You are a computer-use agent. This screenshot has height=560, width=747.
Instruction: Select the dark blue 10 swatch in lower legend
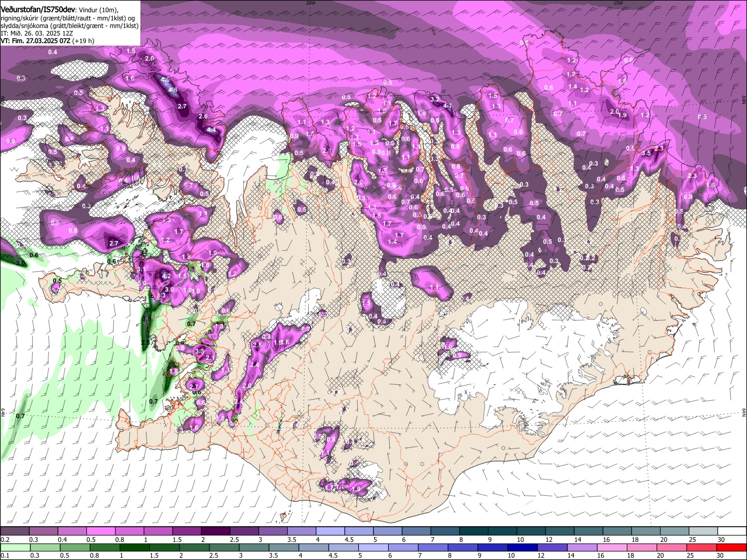click(521, 547)
